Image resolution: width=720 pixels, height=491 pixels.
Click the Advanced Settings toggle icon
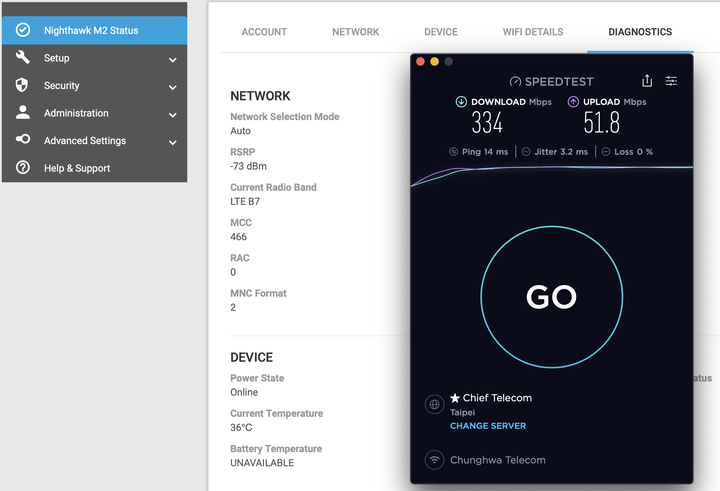click(x=23, y=139)
